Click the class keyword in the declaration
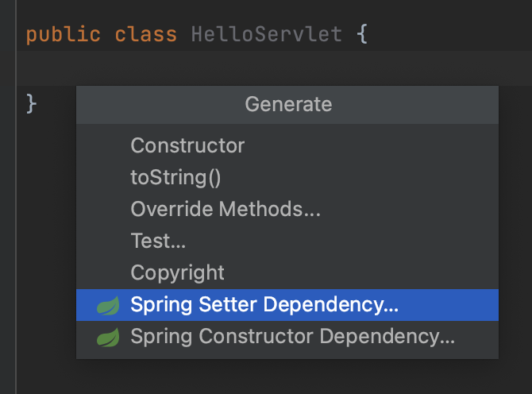 146,34
